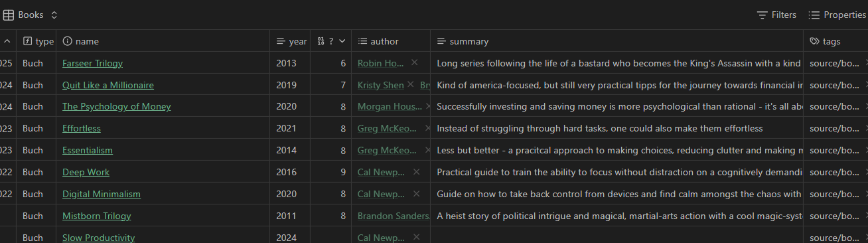The image size is (868, 243).
Task: Select the empty summary cell for Slow Productivity
Action: 617,235
